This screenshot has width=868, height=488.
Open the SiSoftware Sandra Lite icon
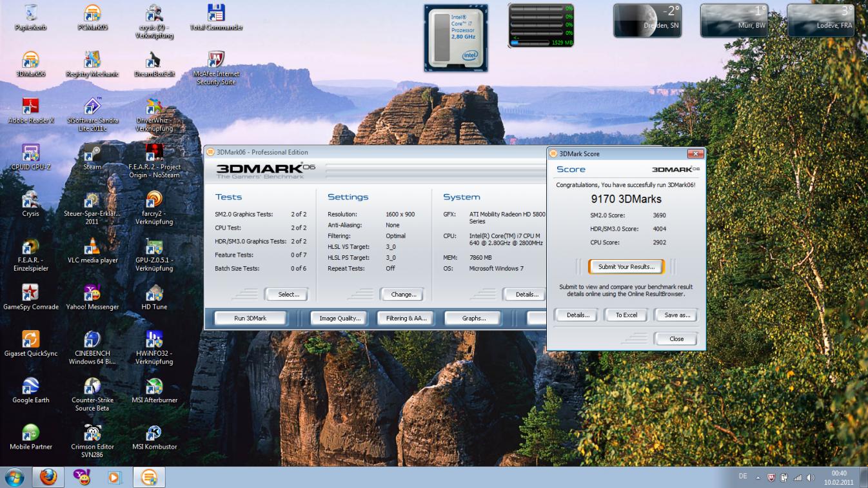pyautogui.click(x=92, y=114)
